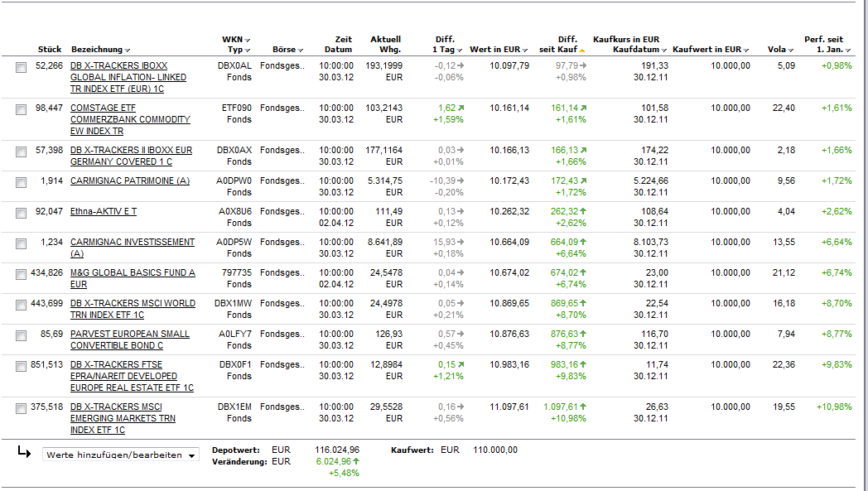Screen dimensions: 868x491
Task: Sort by Wert in EUR column arrow
Action: [525, 51]
